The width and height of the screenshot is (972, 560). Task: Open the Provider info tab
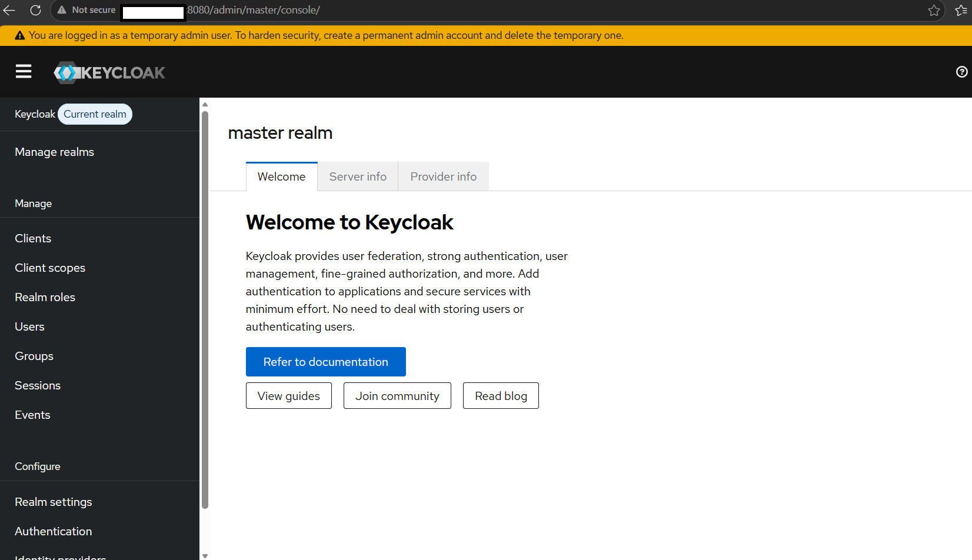(444, 176)
